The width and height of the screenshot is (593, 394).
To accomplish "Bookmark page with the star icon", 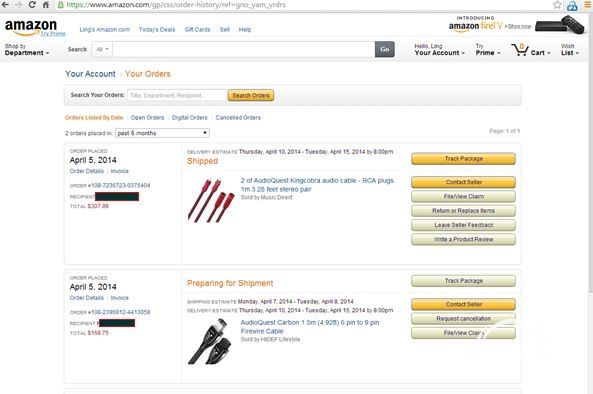I will pyautogui.click(x=557, y=5).
